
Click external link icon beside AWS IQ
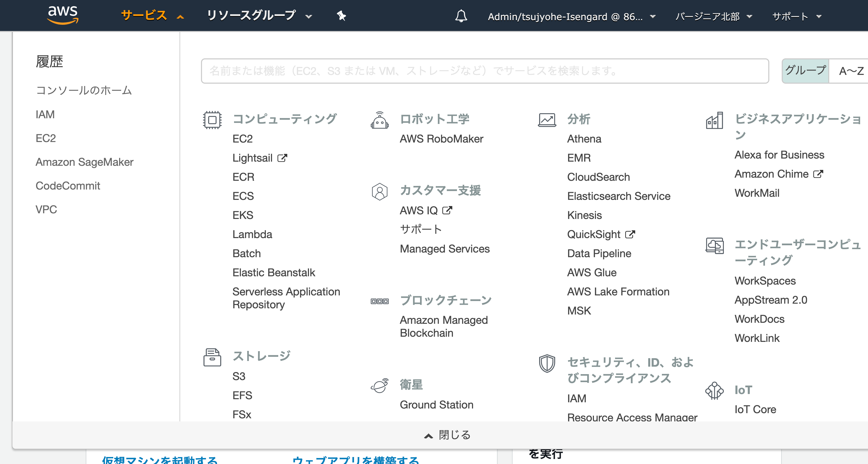447,210
